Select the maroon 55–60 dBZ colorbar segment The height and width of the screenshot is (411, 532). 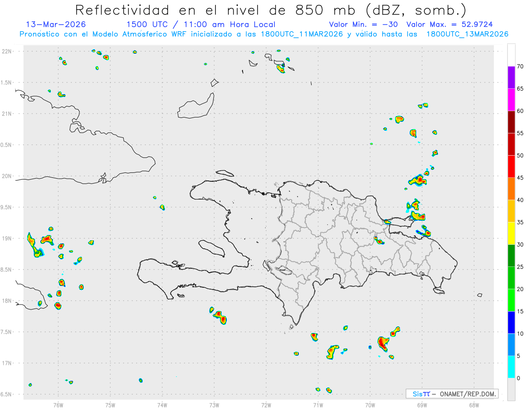tap(511, 122)
